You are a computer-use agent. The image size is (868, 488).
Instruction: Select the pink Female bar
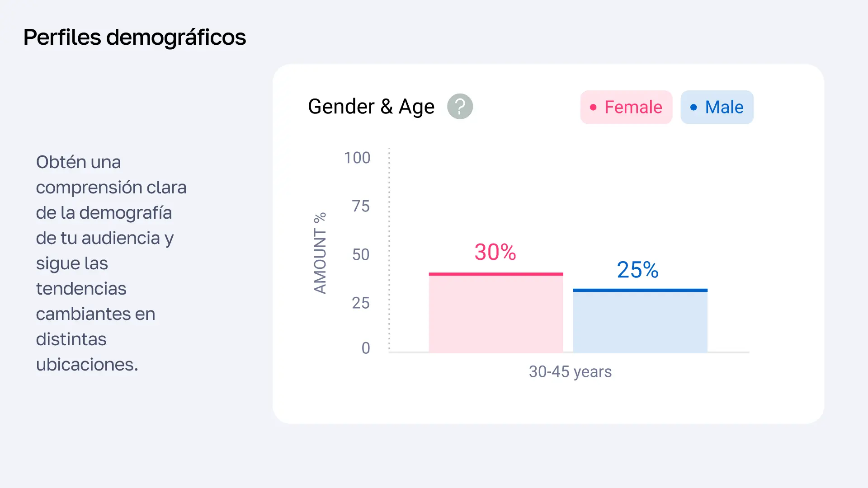point(496,314)
